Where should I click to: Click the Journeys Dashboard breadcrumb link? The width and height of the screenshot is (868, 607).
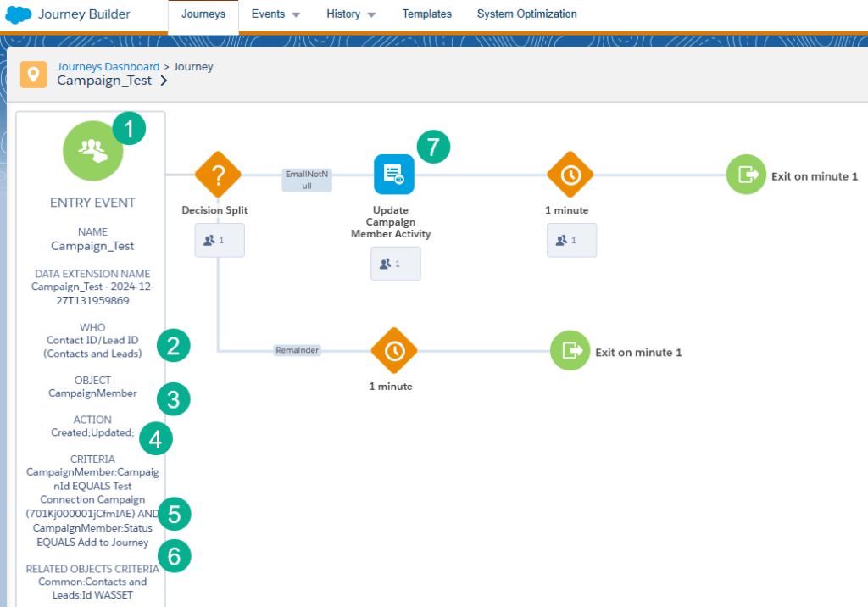[108, 67]
